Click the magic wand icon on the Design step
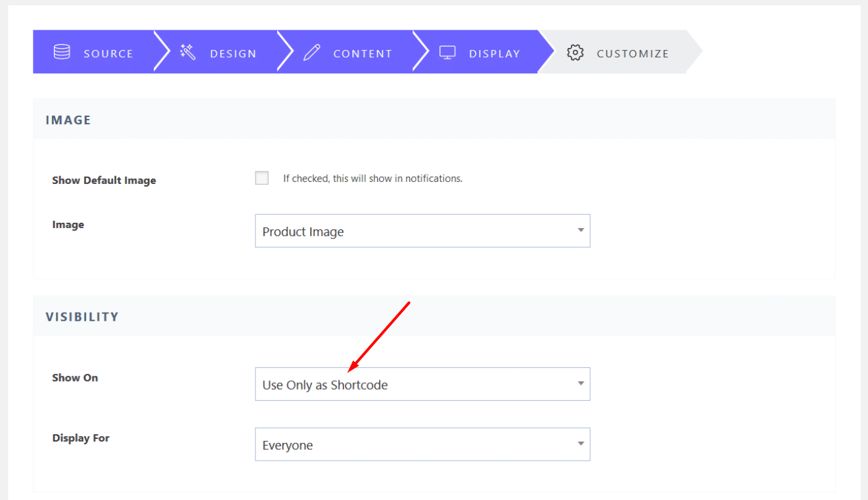The height and width of the screenshot is (500, 868). pyautogui.click(x=187, y=52)
